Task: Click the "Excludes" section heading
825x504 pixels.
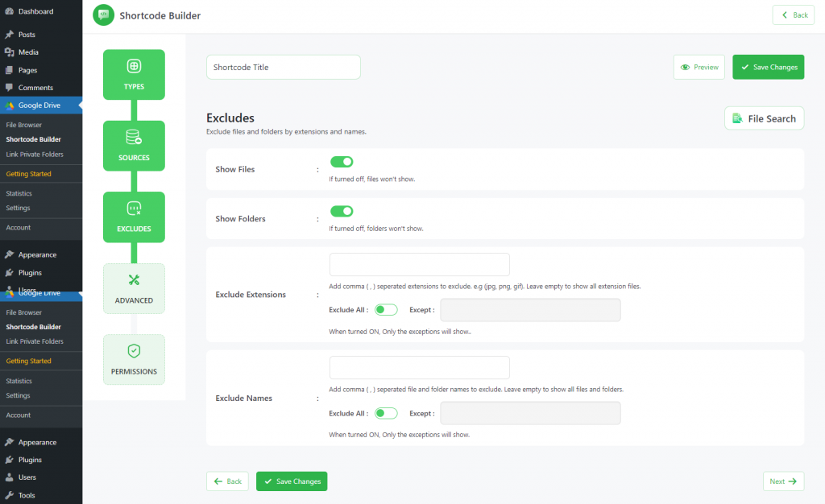Action: coord(230,118)
